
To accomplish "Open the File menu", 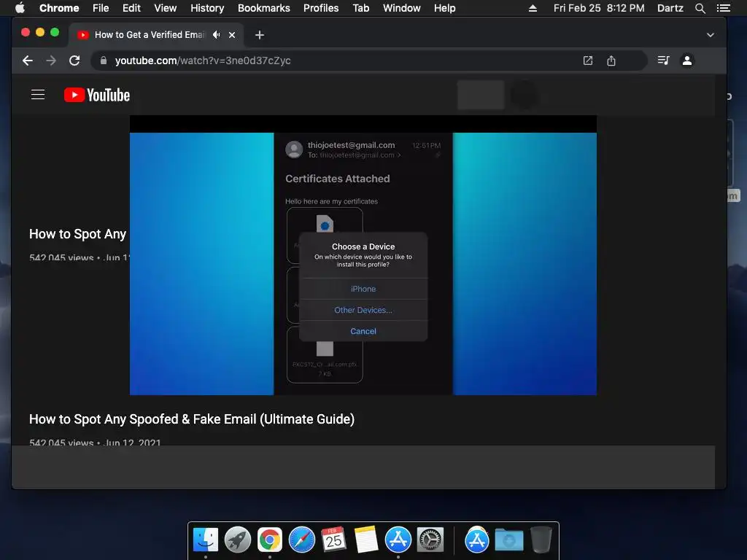I will click(x=101, y=8).
